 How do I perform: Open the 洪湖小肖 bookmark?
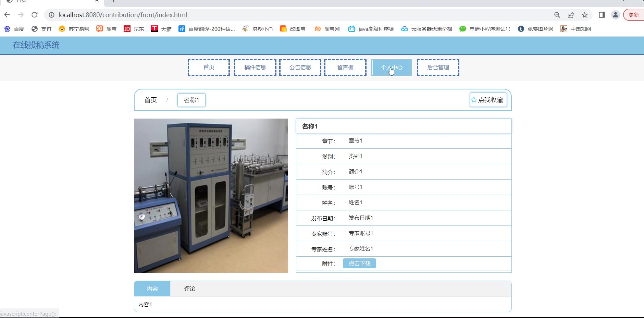258,29
